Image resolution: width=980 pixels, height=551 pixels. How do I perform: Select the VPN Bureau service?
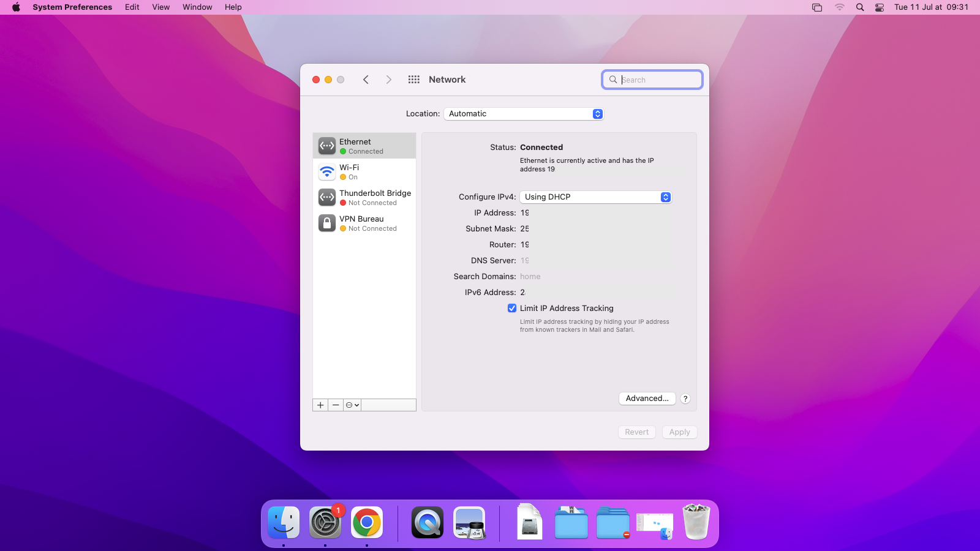364,223
